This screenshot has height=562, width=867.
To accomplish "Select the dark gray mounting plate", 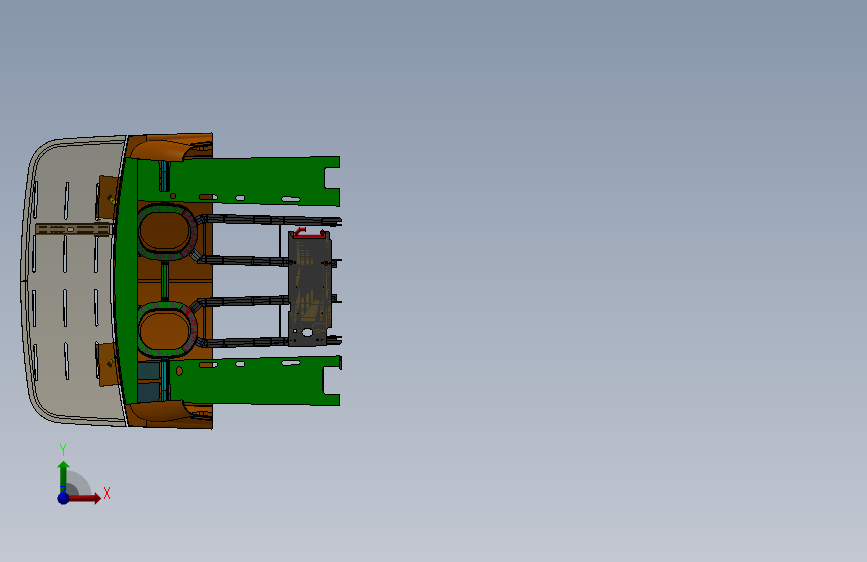I will (310, 290).
